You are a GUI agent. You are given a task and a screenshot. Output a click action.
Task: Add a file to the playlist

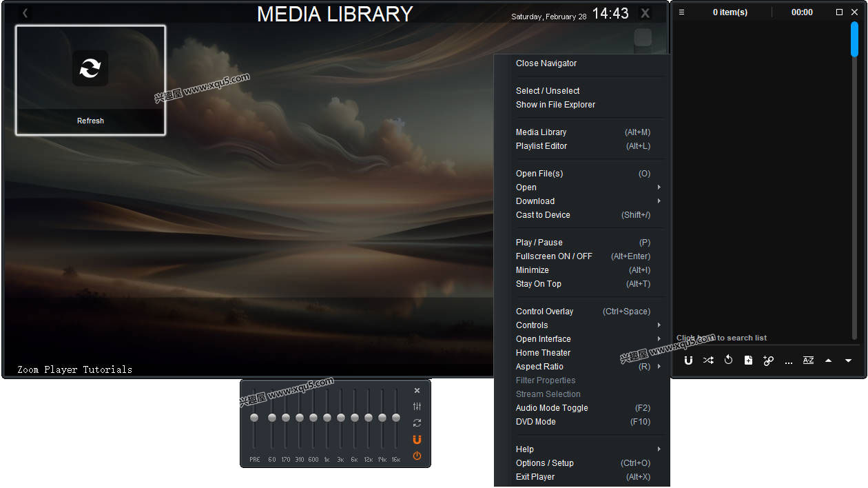pos(748,360)
